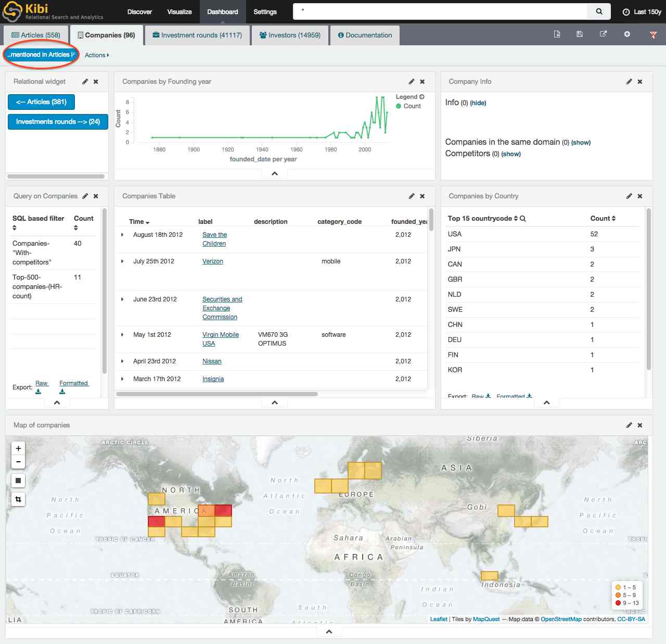
Task: Sort table by Time column
Action: pos(139,222)
